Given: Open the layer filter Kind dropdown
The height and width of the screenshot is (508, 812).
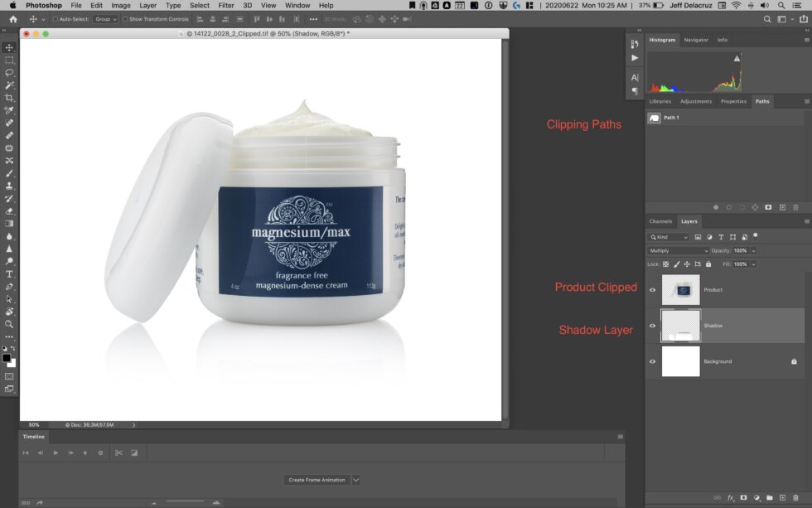Looking at the screenshot, I should click(x=669, y=237).
